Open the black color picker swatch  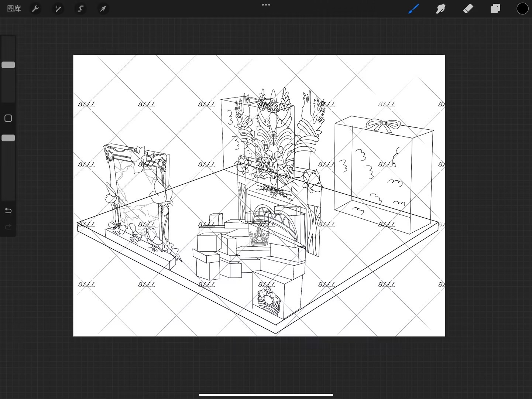coord(522,8)
